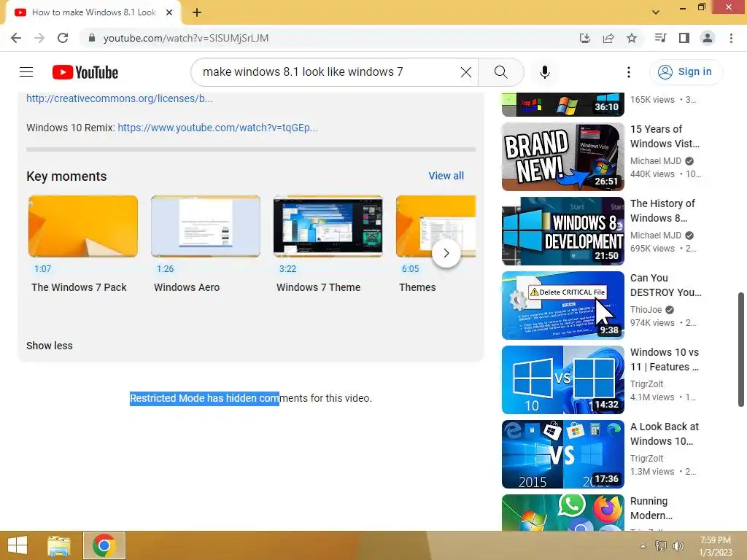Open Chrome side panel
The width and height of the screenshot is (747, 560).
(x=684, y=38)
